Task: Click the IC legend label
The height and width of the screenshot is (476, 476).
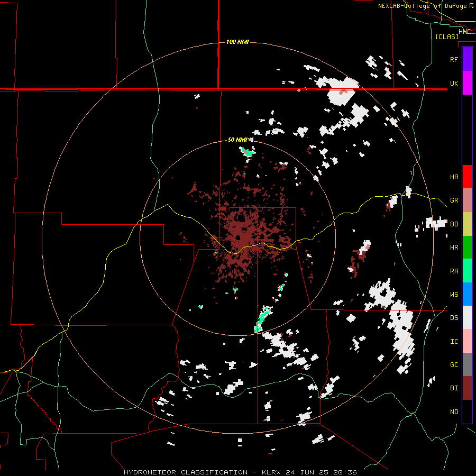Action: pyautogui.click(x=454, y=342)
